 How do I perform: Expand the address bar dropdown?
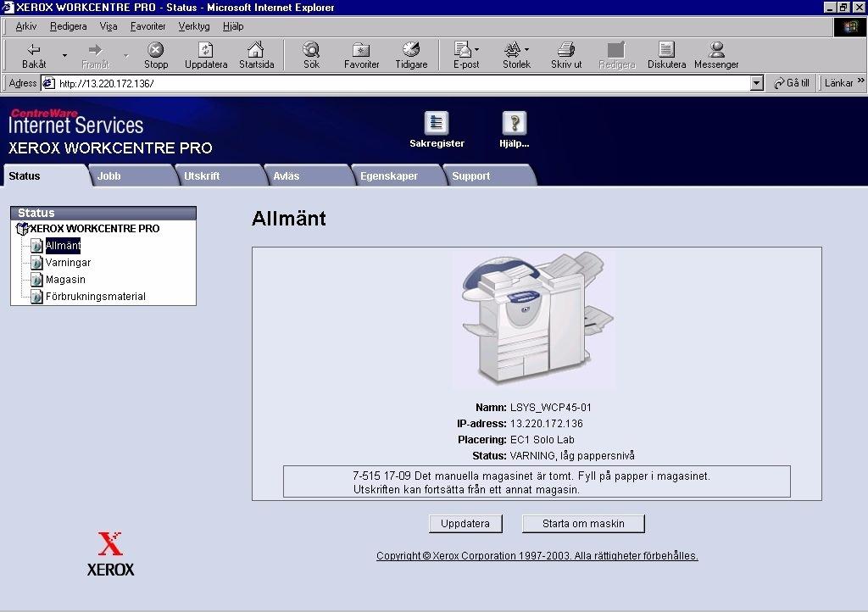point(757,84)
